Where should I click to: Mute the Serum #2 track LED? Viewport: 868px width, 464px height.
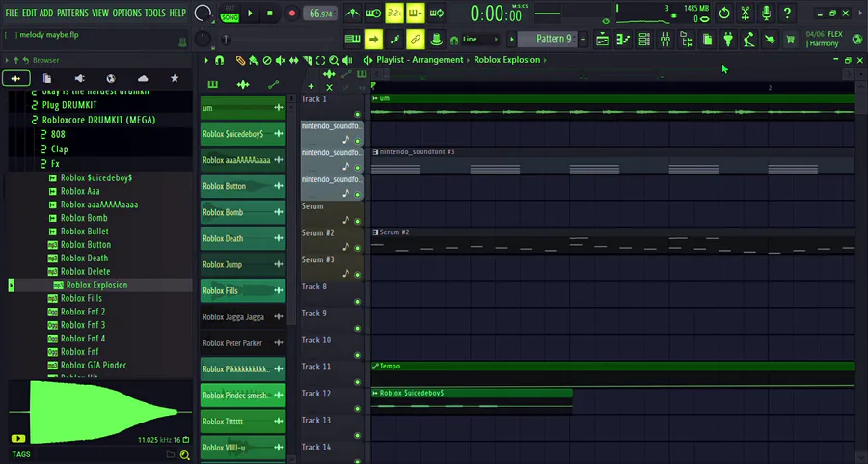click(x=357, y=248)
